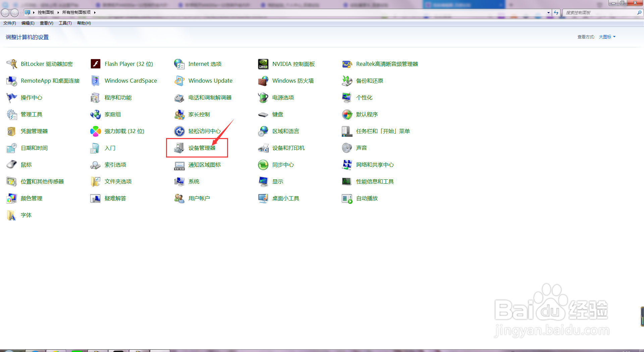Viewport: 644px width, 352px height.
Task: Open the 管理工具 link
Action: pos(32,115)
